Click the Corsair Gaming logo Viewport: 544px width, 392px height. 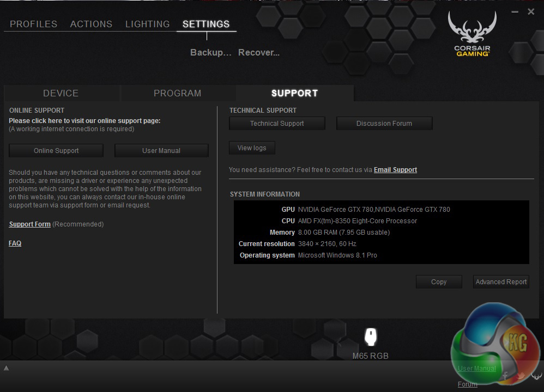click(472, 34)
